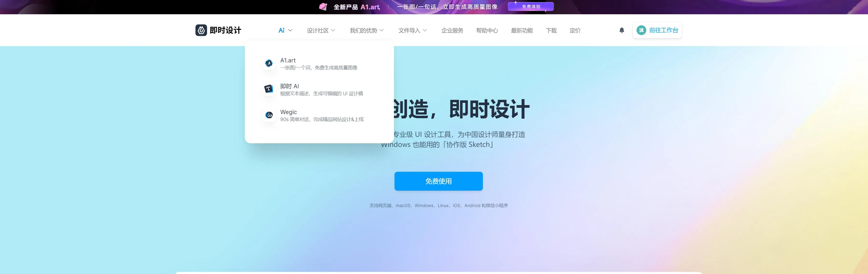Expand the 文件导入 dropdown menu
Viewport: 868px width, 274px height.
click(412, 30)
